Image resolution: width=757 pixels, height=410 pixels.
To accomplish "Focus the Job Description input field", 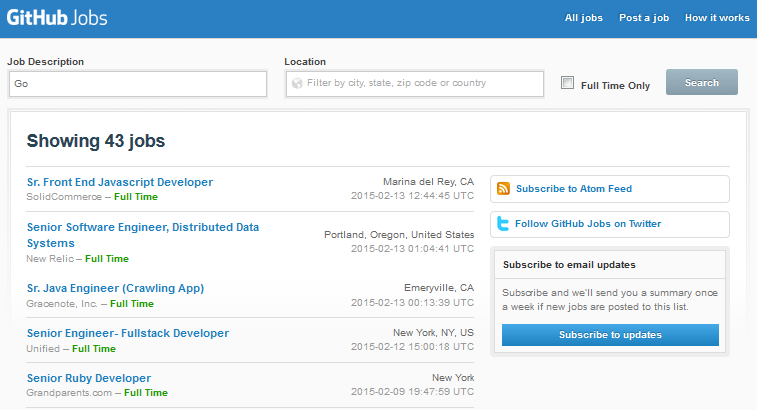I will [138, 84].
